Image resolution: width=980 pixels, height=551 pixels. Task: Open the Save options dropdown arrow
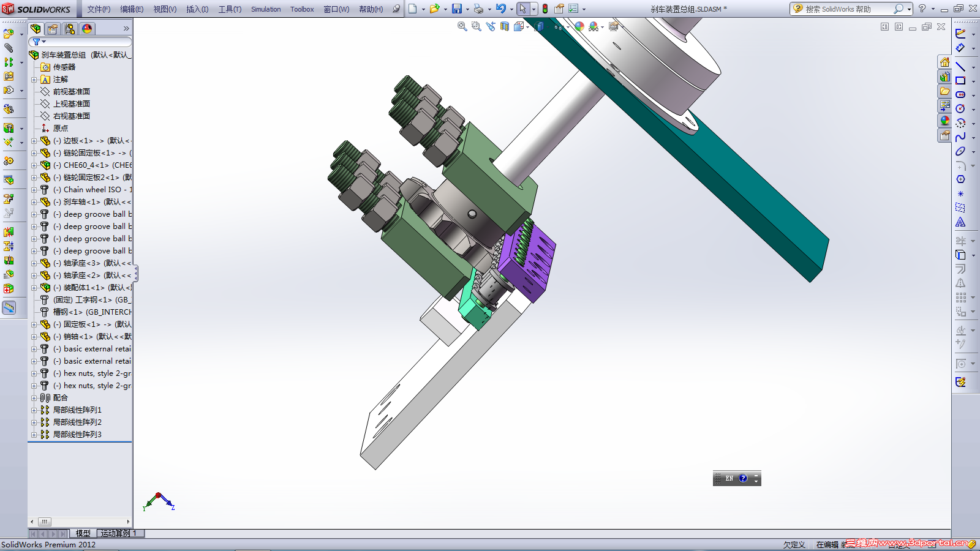467,9
